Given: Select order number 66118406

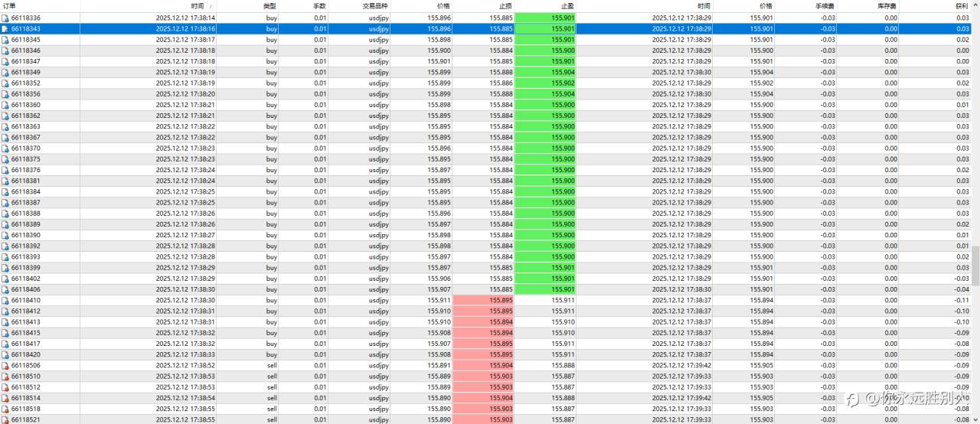Looking at the screenshot, I should tap(26, 289).
